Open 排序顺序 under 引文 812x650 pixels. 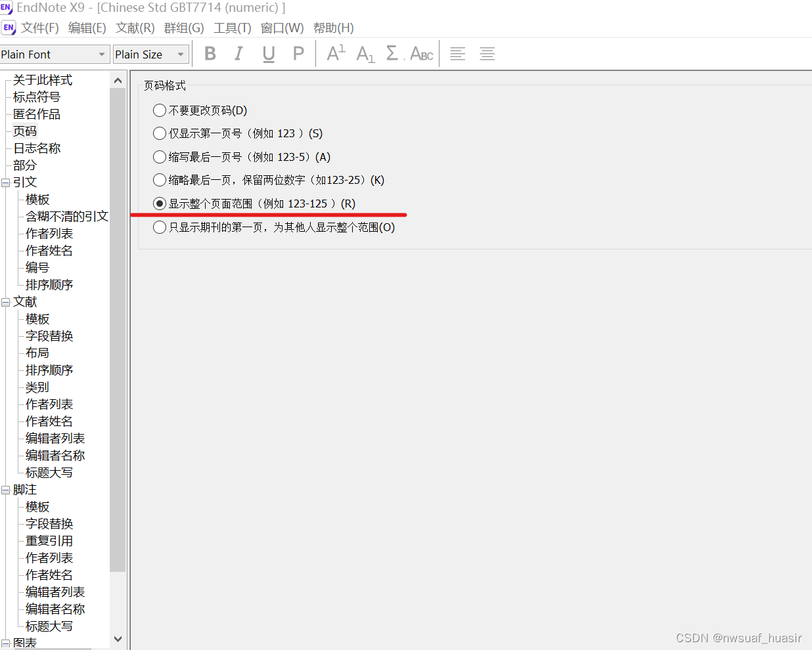(x=49, y=285)
